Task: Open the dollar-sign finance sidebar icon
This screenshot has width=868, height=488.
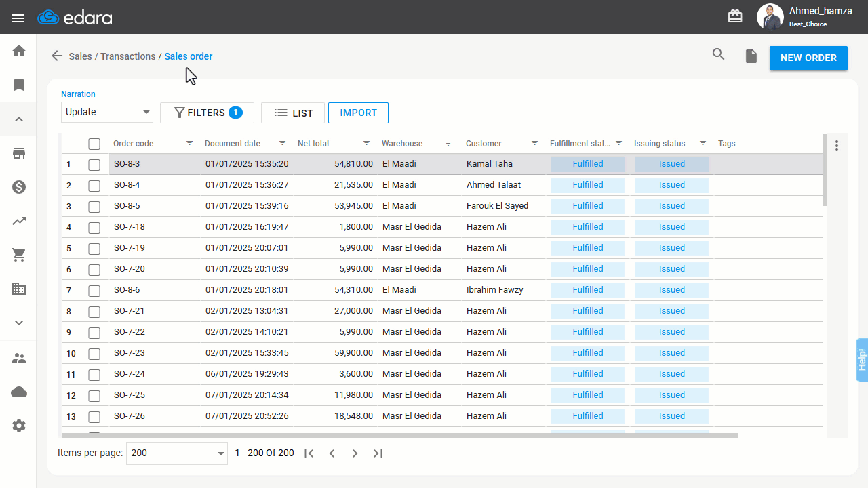Action: pos(19,187)
